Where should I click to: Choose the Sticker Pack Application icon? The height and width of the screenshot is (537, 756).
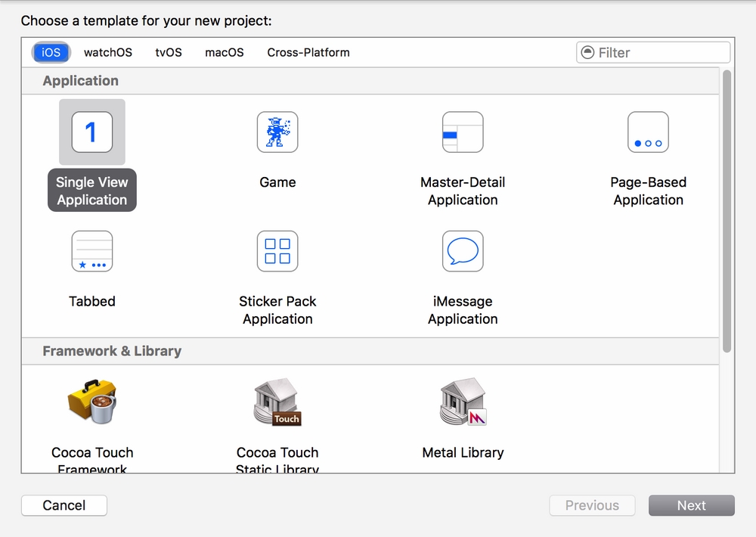pyautogui.click(x=277, y=251)
